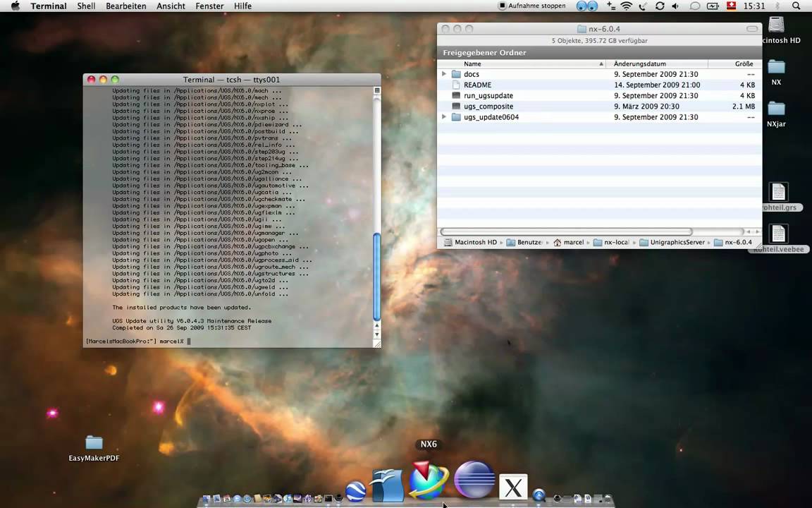Image resolution: width=812 pixels, height=508 pixels.
Task: Select the EasyMakerPDF desktop folder
Action: 94,442
